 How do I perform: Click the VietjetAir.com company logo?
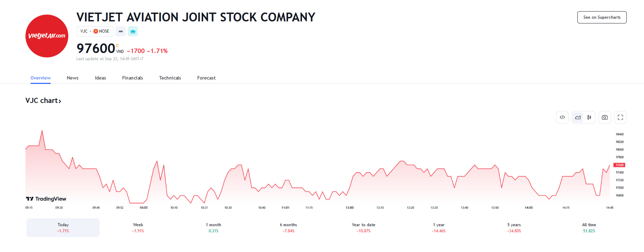[x=47, y=36]
